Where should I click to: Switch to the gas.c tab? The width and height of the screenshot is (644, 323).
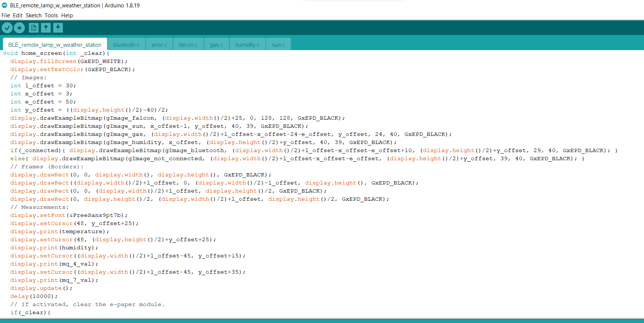click(217, 45)
